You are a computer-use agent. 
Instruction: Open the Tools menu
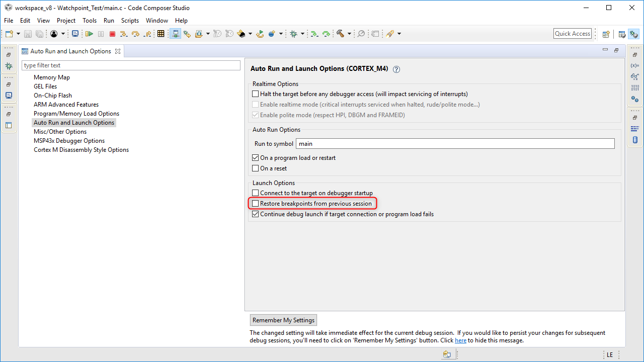point(90,21)
